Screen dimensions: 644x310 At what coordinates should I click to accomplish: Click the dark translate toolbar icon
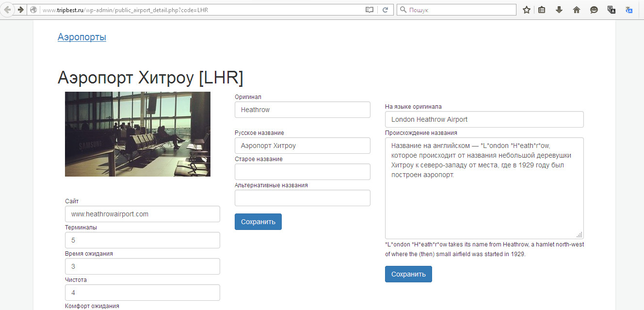[x=612, y=10]
